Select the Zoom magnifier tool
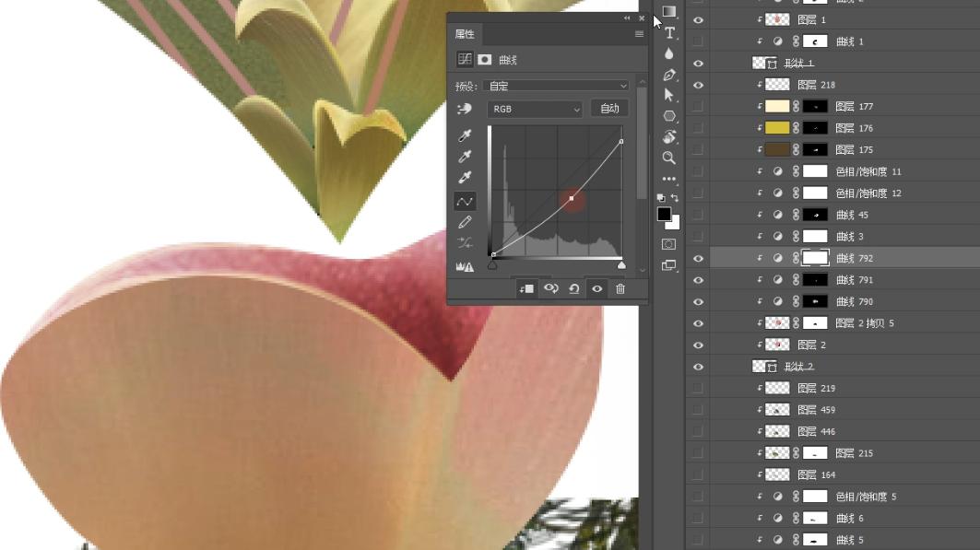Screen dimensions: 980x550 click(x=669, y=158)
